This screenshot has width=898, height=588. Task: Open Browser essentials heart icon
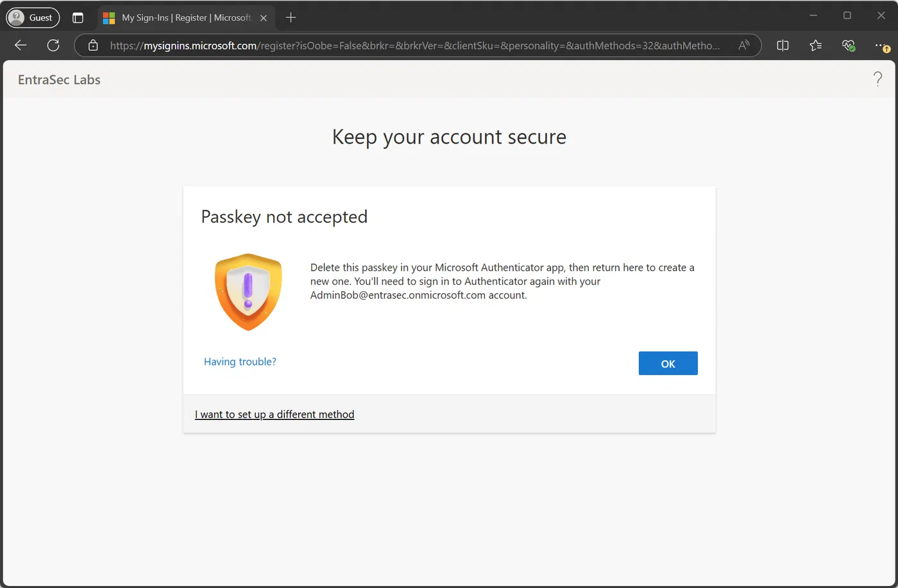848,46
